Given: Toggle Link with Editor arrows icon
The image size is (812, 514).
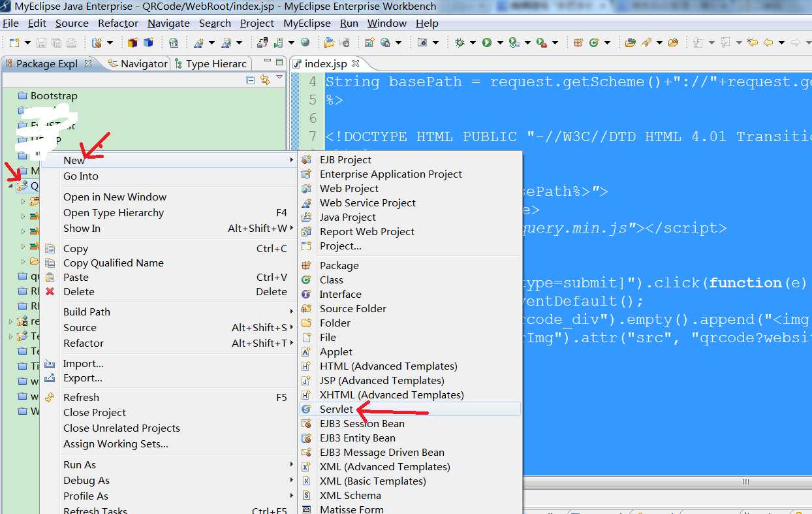Looking at the screenshot, I should (265, 80).
